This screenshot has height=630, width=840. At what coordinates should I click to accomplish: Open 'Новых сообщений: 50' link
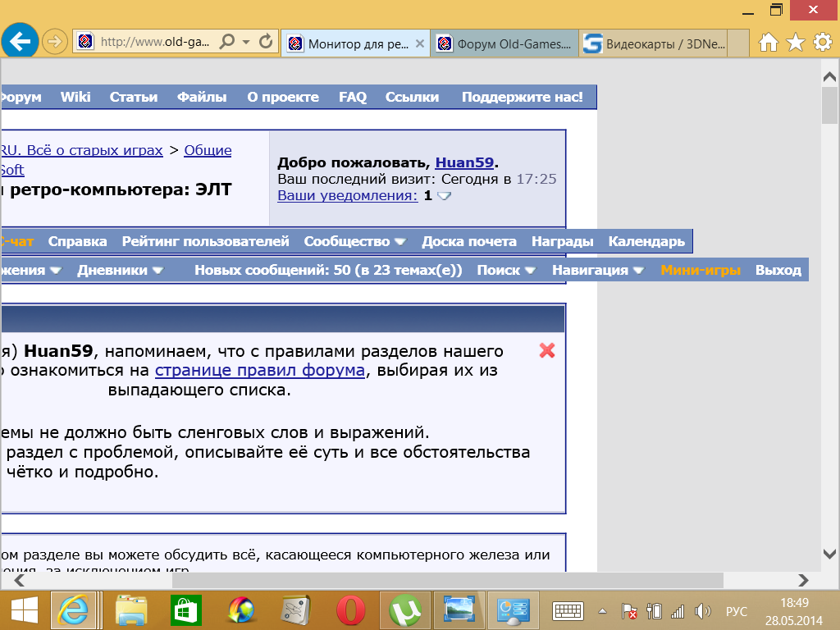point(328,270)
